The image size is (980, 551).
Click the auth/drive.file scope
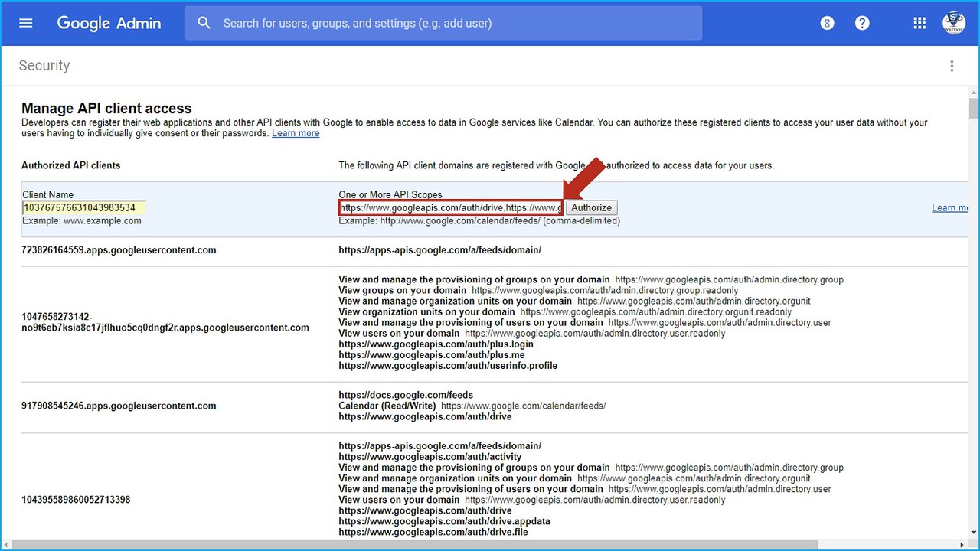(x=433, y=532)
